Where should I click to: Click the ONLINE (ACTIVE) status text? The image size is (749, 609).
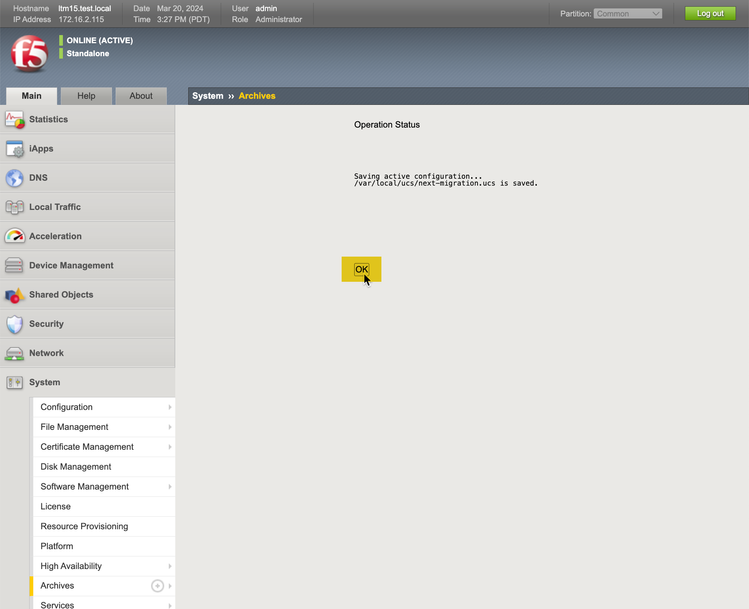(100, 41)
